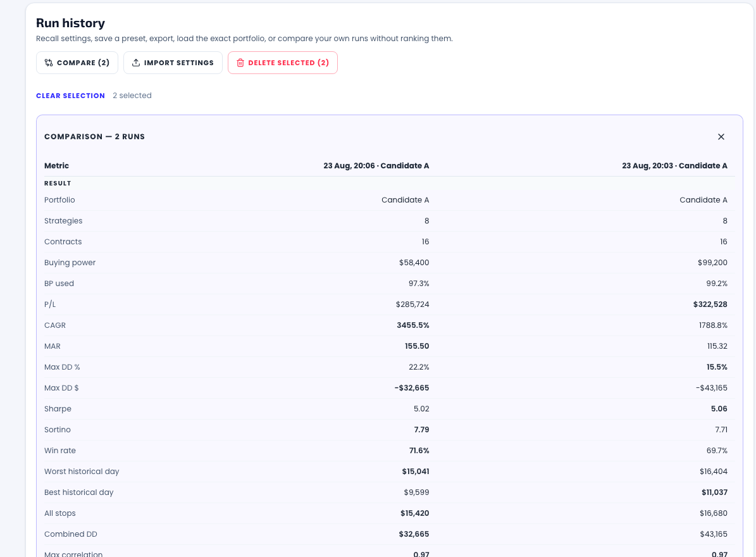Select the $15,420 all stops value
This screenshot has height=557, width=756.
point(414,513)
